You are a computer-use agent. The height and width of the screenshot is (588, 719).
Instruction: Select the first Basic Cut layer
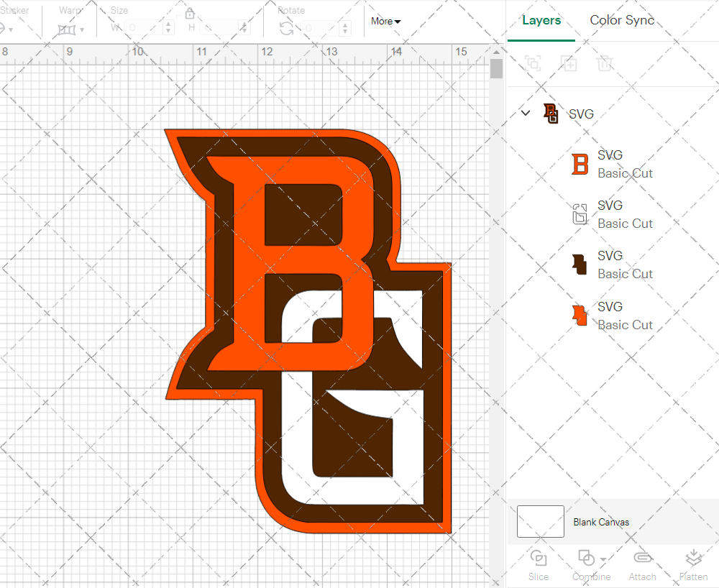(x=624, y=164)
